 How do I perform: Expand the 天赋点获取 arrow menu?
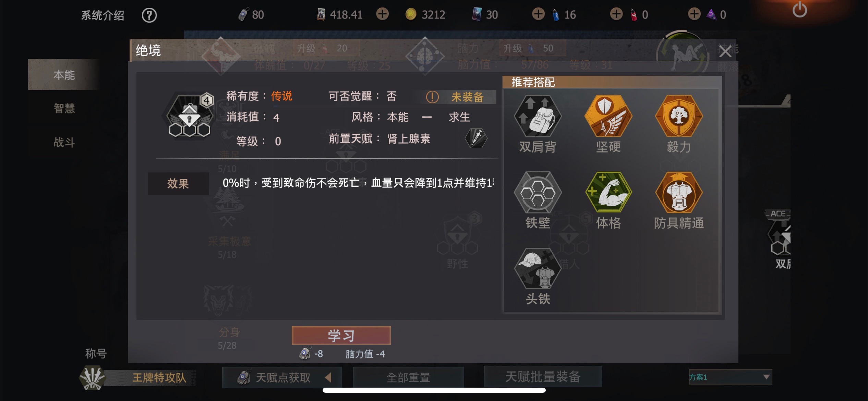[328, 378]
